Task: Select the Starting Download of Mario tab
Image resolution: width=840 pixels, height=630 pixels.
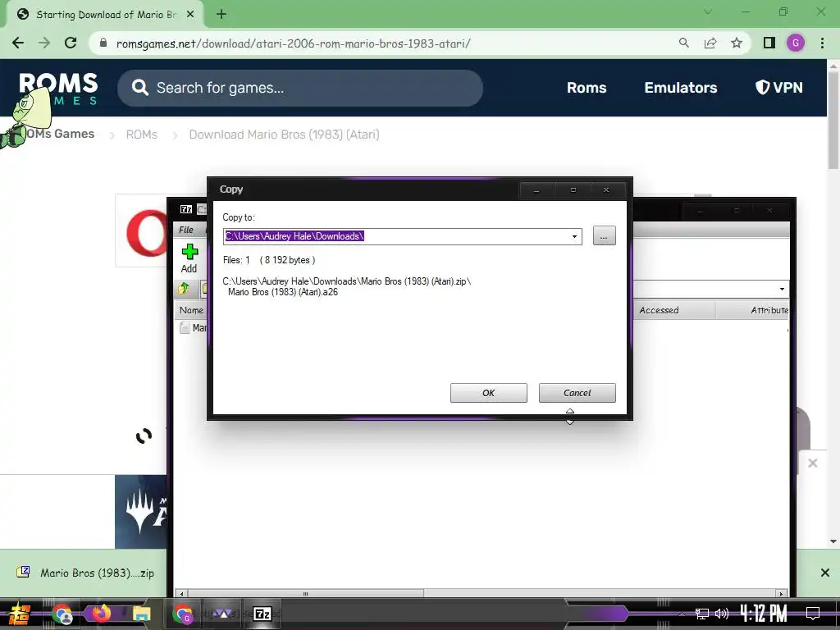Action: coord(105,15)
